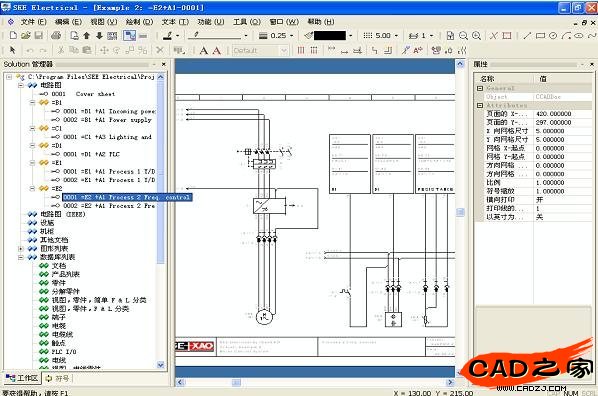Image resolution: width=598 pixels, height=396 pixels.
Task: Open the grid size 5.00 dropdown
Action: click(x=396, y=35)
